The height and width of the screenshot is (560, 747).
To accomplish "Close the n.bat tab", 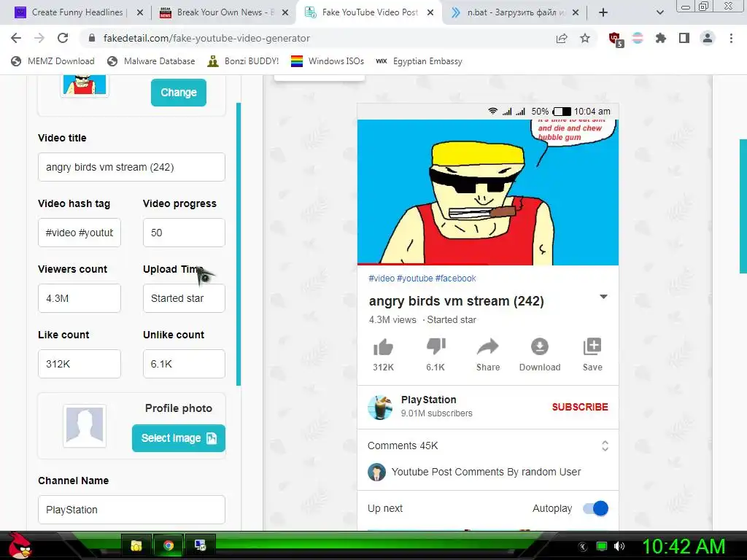I will tap(576, 12).
